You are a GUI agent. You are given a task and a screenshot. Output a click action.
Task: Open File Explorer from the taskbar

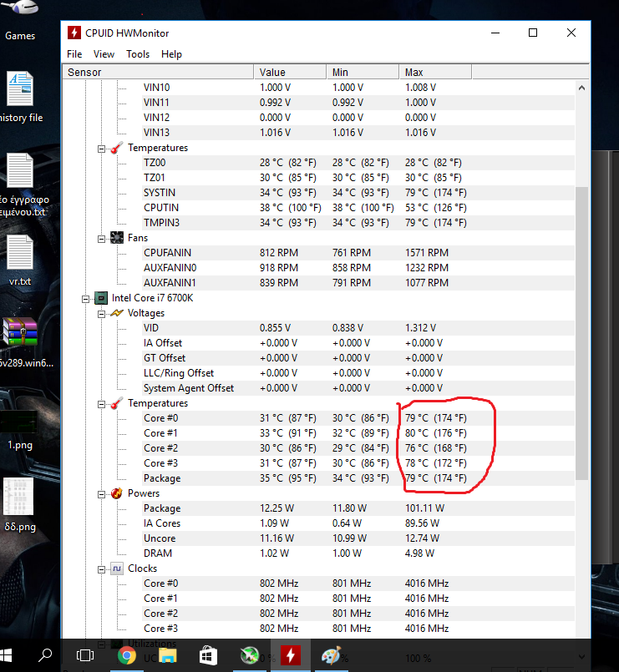pos(167,655)
